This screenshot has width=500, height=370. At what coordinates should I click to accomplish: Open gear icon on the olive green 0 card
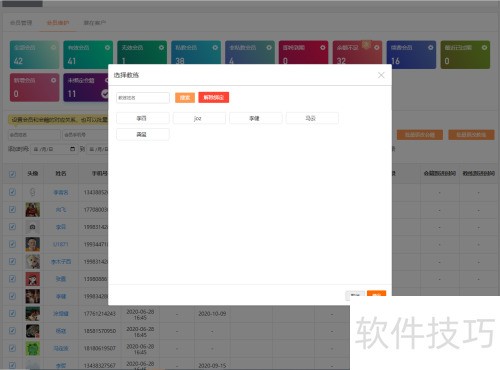click(x=484, y=48)
